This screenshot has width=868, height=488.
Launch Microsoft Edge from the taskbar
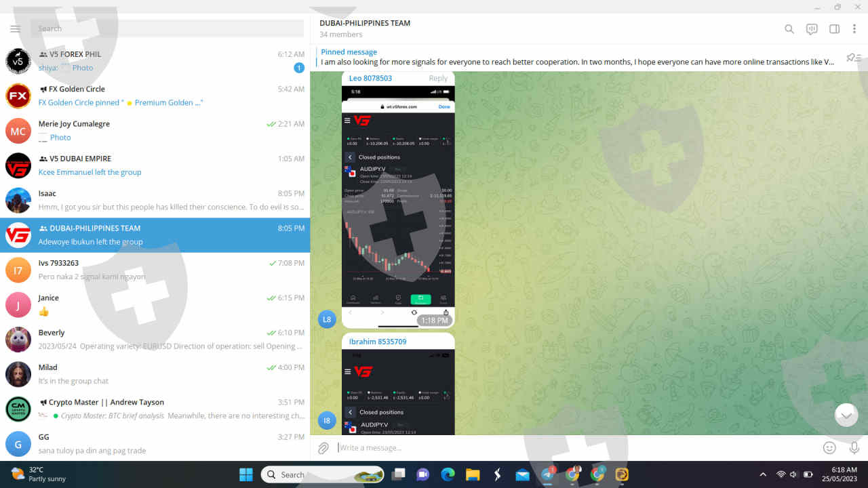(x=448, y=474)
